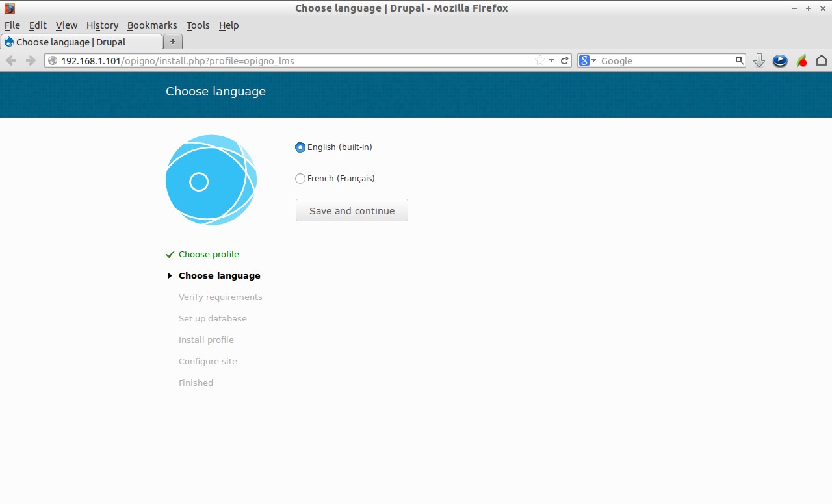Image resolution: width=832 pixels, height=504 pixels.
Task: Open the Tools menu
Action: (198, 25)
